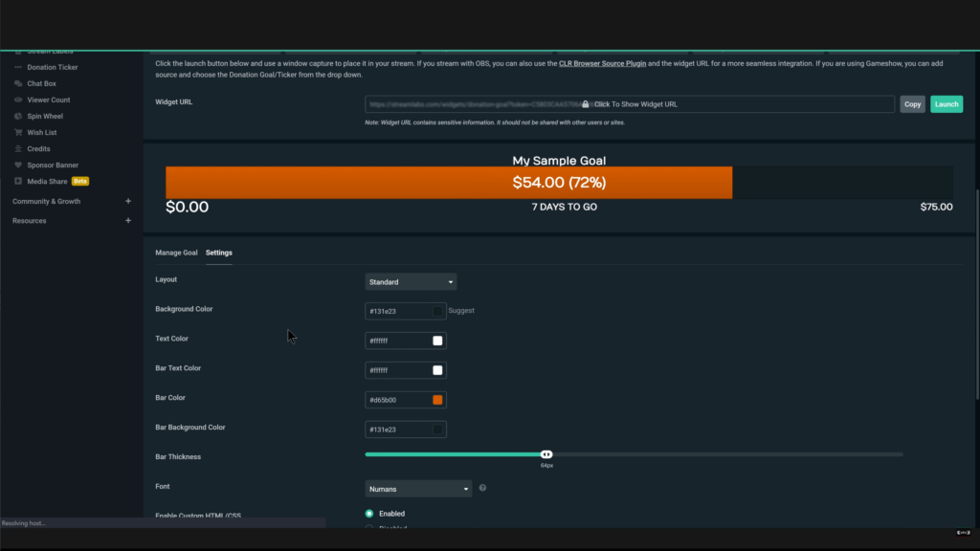Click the Wish List cart icon
The height and width of the screenshot is (551, 980).
coord(18,132)
